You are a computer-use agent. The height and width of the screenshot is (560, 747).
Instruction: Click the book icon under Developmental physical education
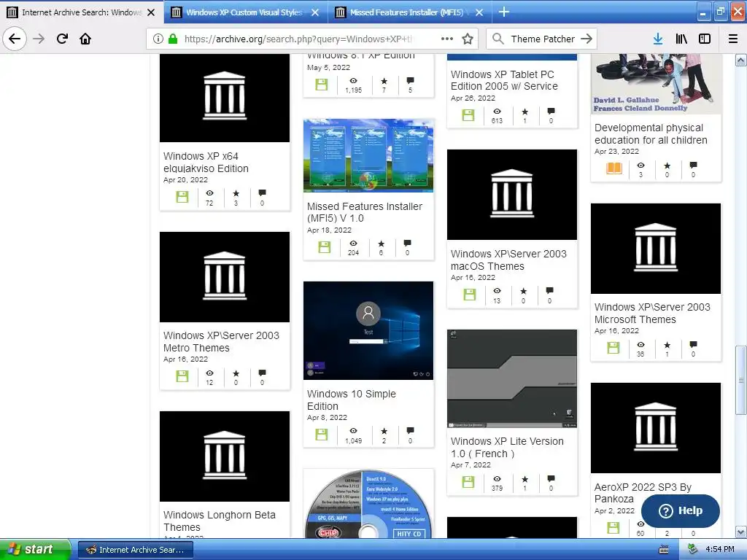pyautogui.click(x=614, y=168)
